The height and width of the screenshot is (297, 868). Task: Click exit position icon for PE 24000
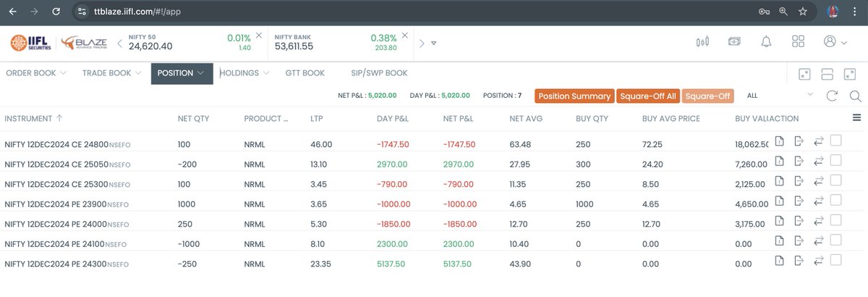(799, 221)
